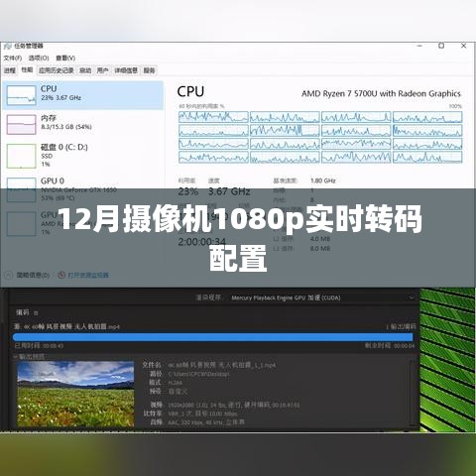The width and height of the screenshot is (476, 476).
Task: Click the CPU 23% 3.67 GHz sidebar text
Action: coord(60,97)
